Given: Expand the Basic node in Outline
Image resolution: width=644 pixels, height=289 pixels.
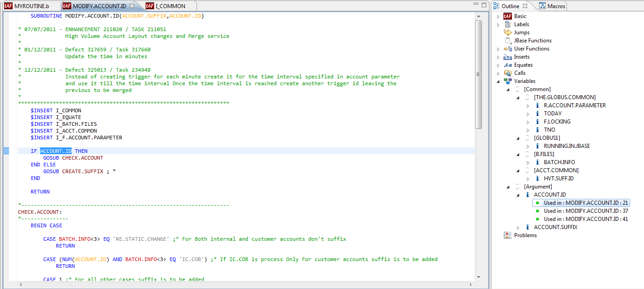Looking at the screenshot, I should click(498, 16).
